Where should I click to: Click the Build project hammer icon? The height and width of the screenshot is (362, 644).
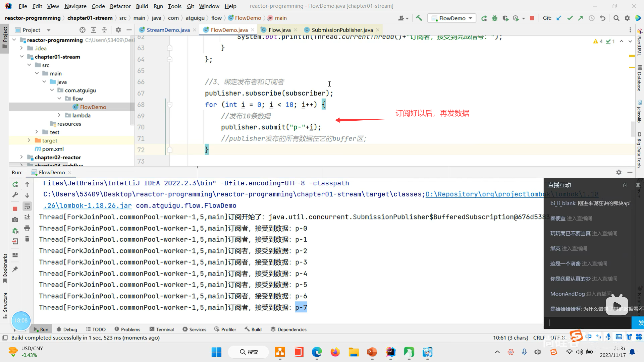419,18
